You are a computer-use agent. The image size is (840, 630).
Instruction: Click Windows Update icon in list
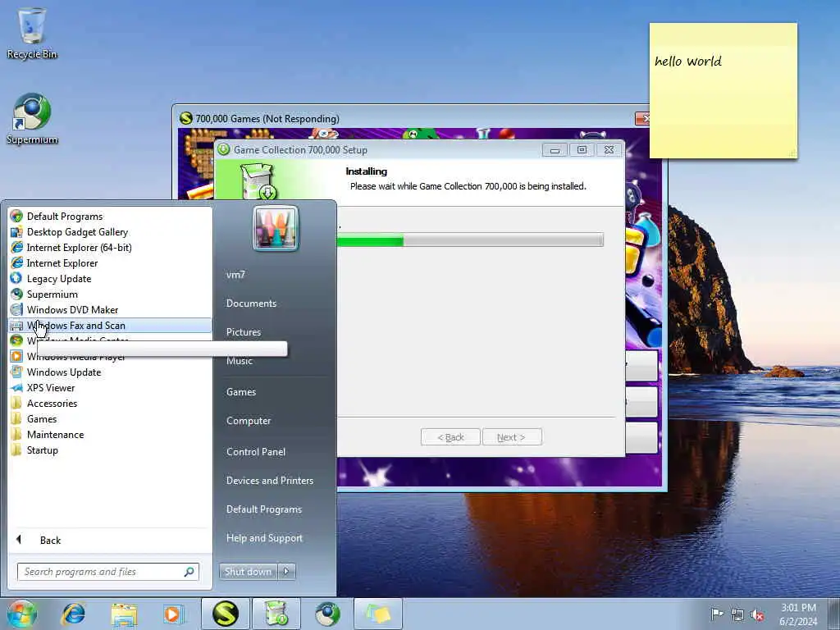pyautogui.click(x=16, y=372)
